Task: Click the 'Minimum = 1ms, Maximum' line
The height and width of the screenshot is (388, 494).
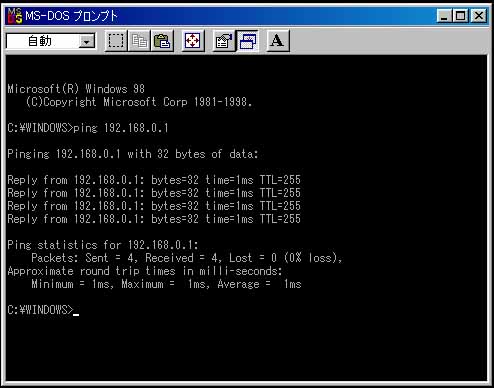Action: click(x=166, y=284)
